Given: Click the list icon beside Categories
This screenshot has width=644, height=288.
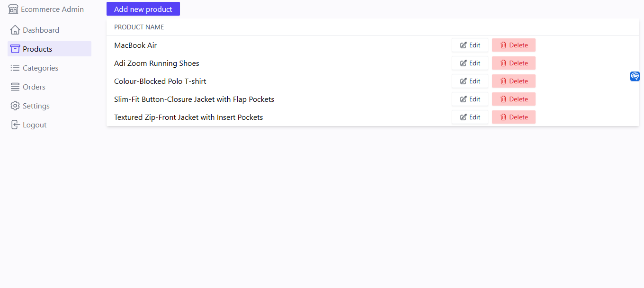Looking at the screenshot, I should pyautogui.click(x=15, y=67).
